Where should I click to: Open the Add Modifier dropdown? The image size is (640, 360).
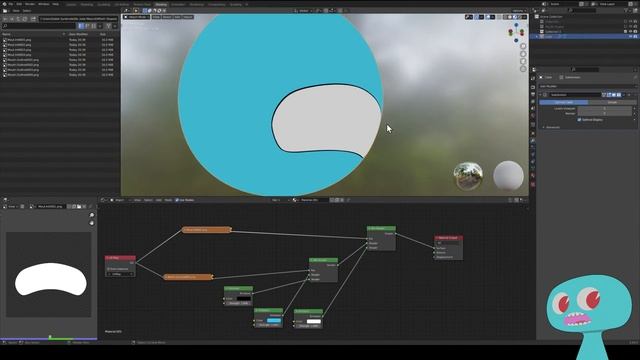587,86
